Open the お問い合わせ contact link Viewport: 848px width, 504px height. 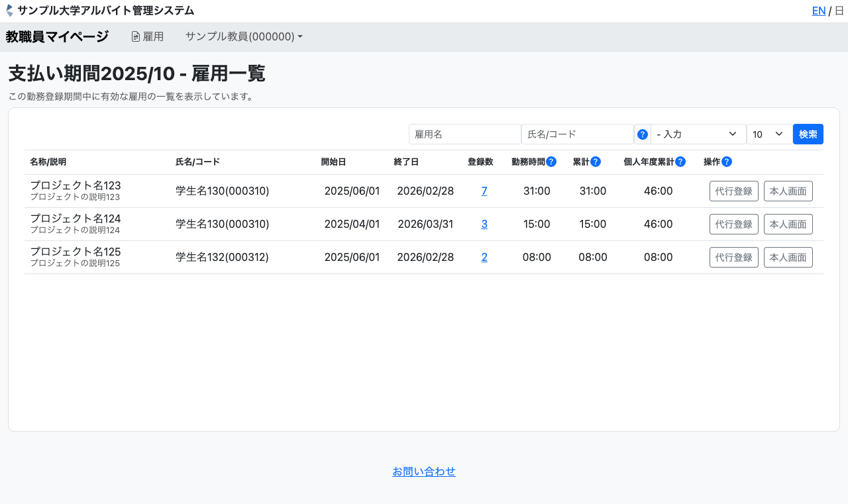424,472
